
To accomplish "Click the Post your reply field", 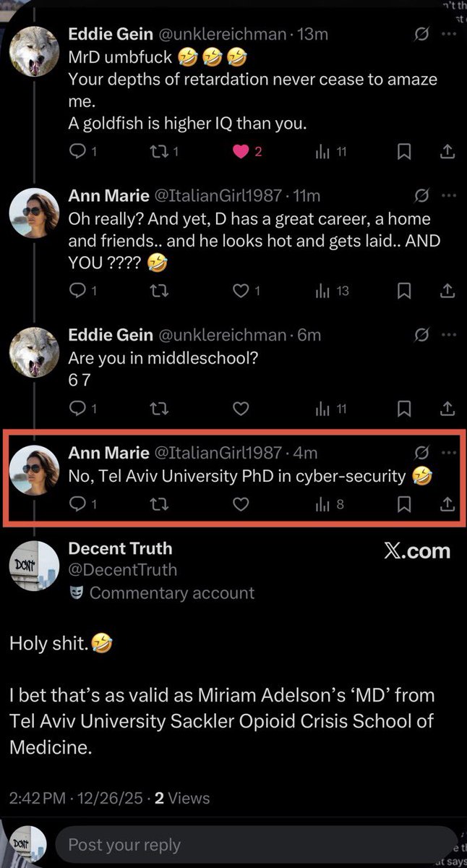I will coord(253,844).
